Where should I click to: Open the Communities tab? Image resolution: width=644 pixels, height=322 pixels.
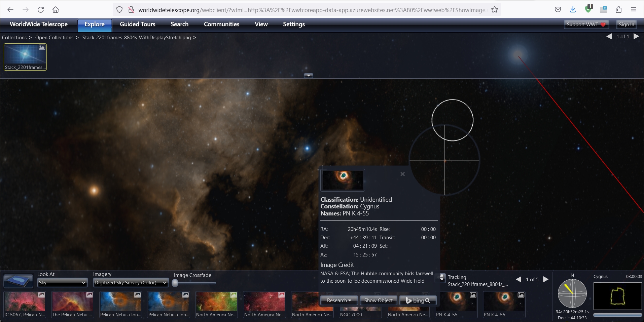[221, 24]
